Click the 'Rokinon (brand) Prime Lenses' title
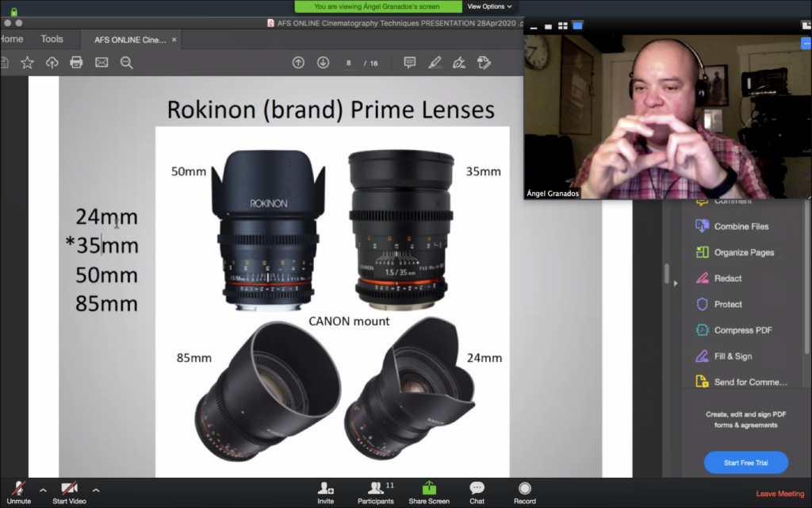 [x=331, y=110]
